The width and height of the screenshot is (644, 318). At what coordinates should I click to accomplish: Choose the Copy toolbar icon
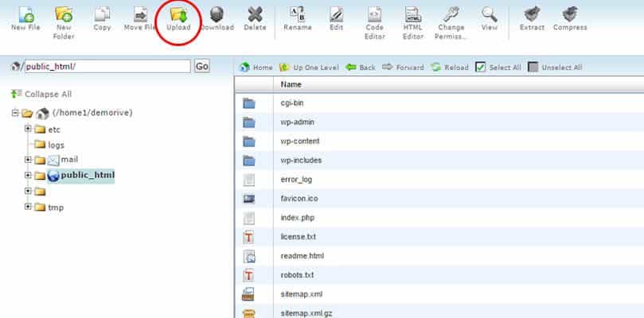coord(102,19)
